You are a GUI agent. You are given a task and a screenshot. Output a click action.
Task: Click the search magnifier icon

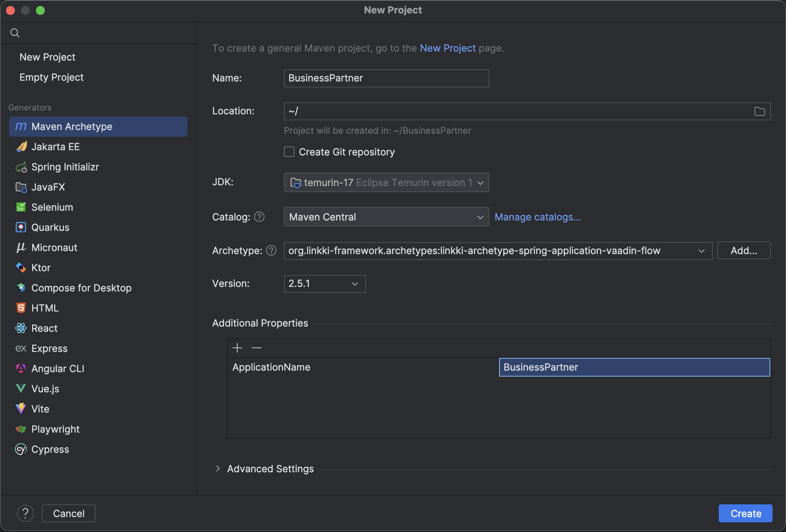tap(15, 33)
